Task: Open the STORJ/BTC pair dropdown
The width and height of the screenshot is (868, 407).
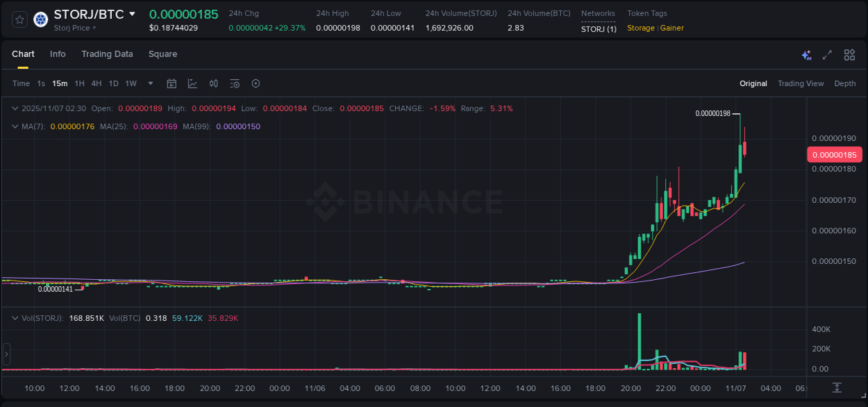Action: (x=133, y=13)
